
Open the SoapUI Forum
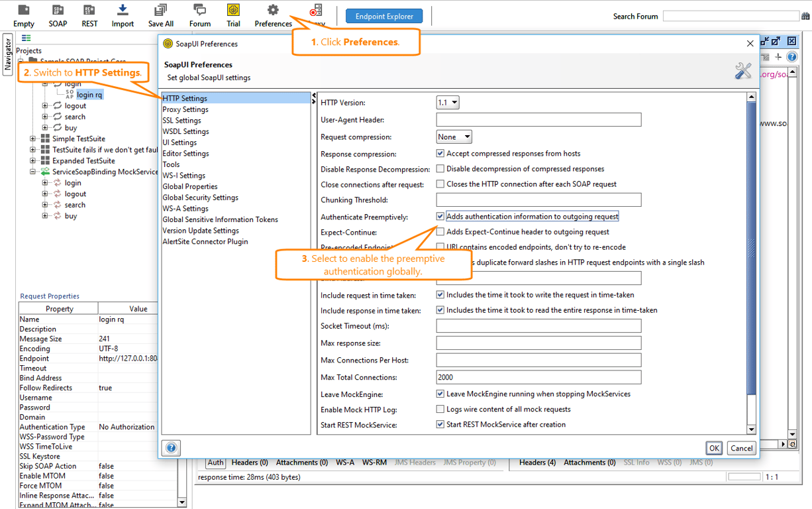199,15
